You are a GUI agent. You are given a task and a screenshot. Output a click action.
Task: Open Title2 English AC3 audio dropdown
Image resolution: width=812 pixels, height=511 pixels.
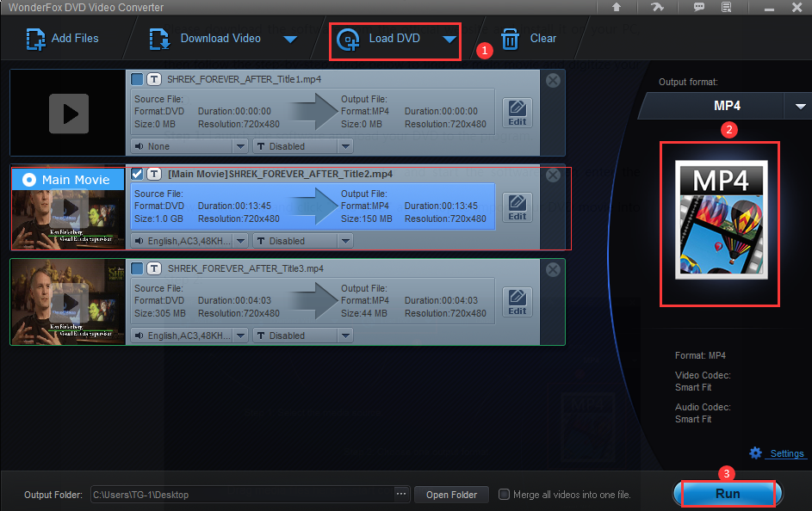coord(189,241)
